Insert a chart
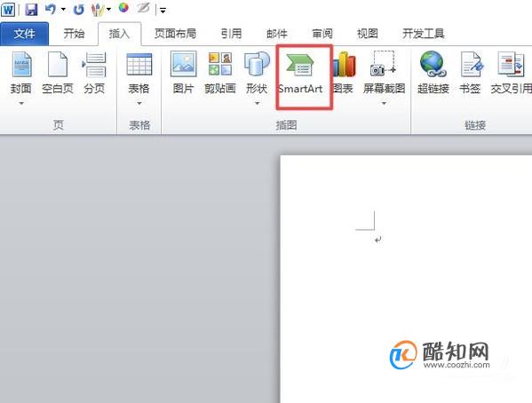The image size is (532, 403). (344, 73)
